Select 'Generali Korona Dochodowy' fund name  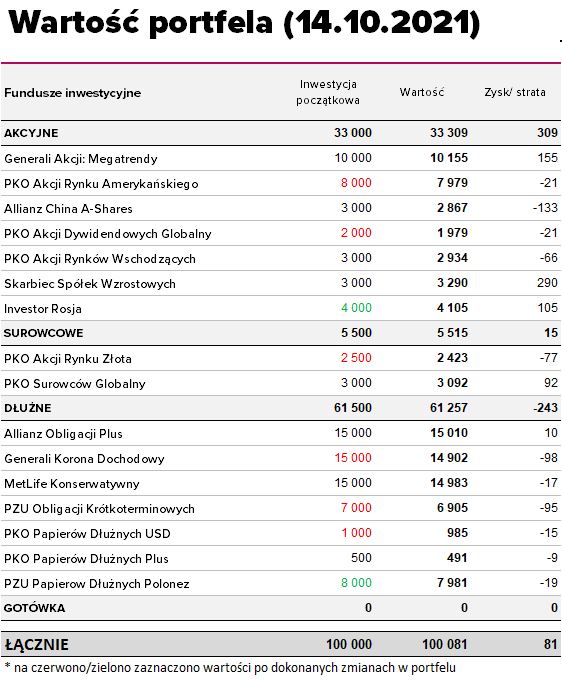coord(84,460)
